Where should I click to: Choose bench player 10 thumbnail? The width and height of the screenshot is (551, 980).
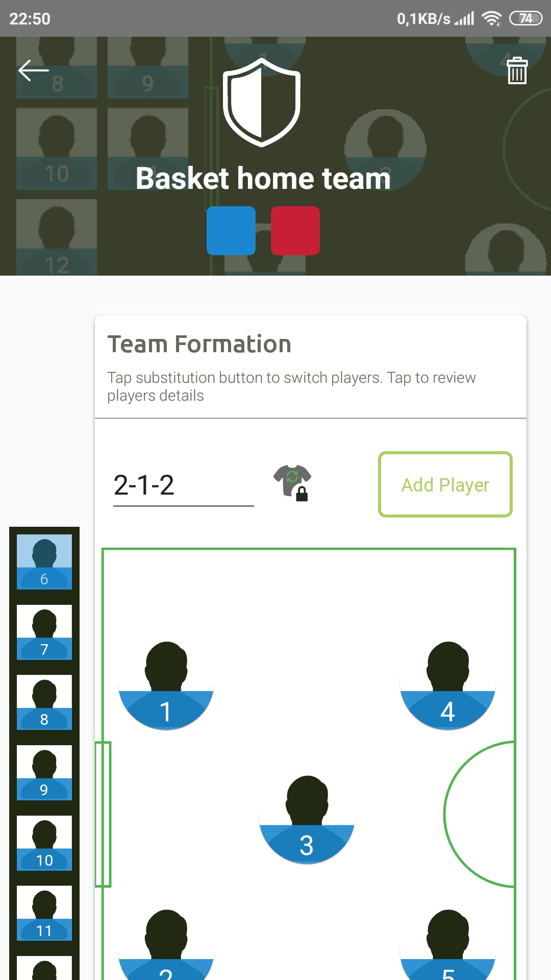pos(44,843)
